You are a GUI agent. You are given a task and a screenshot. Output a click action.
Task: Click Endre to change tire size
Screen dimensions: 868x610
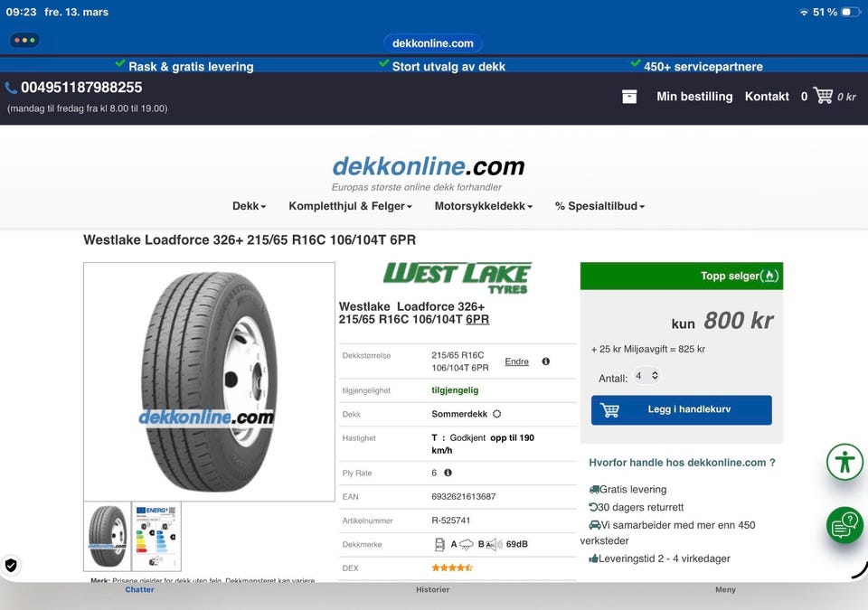tap(516, 361)
